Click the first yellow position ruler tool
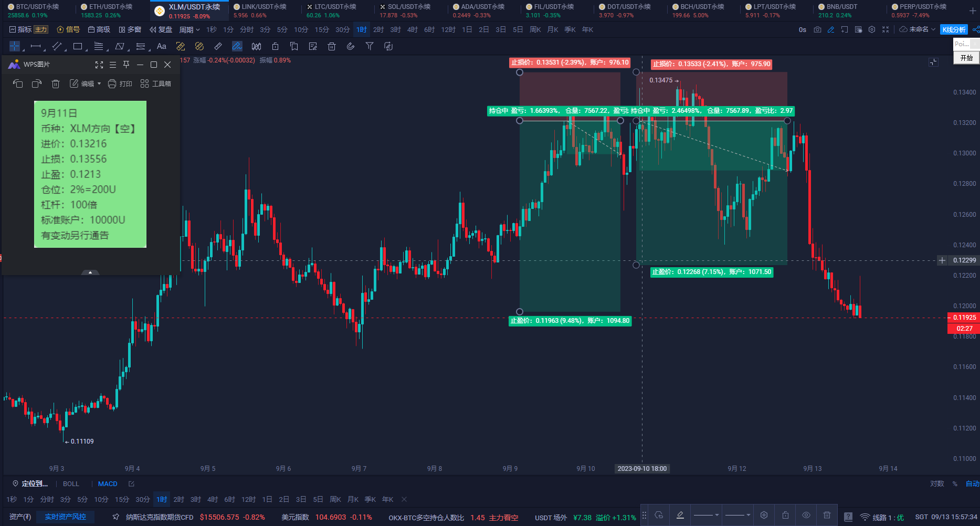This screenshot has height=526, width=980. point(181,46)
